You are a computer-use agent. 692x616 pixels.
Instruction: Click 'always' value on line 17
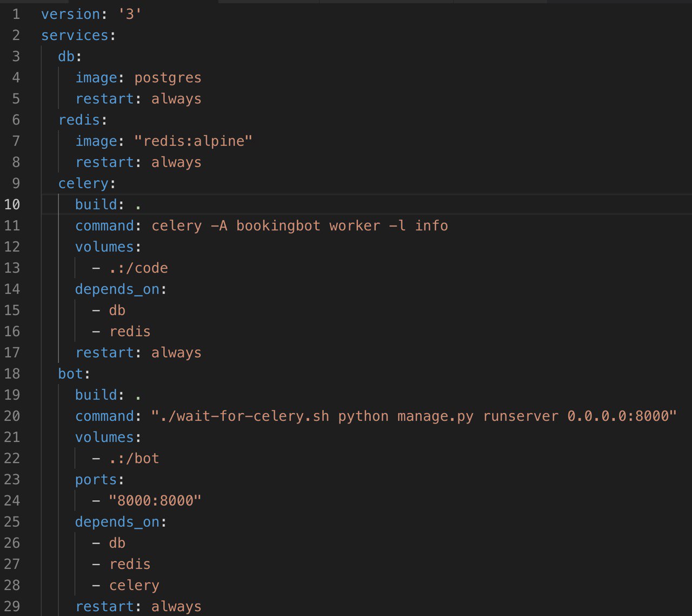[x=176, y=353]
